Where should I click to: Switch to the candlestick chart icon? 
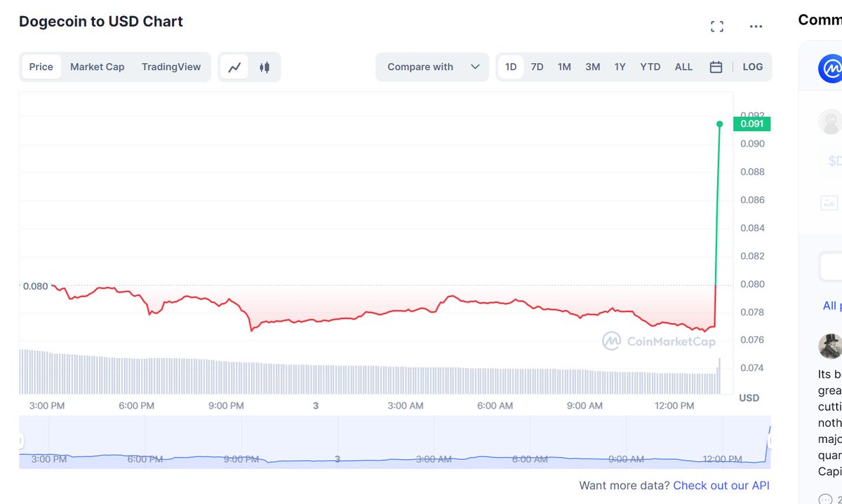265,67
